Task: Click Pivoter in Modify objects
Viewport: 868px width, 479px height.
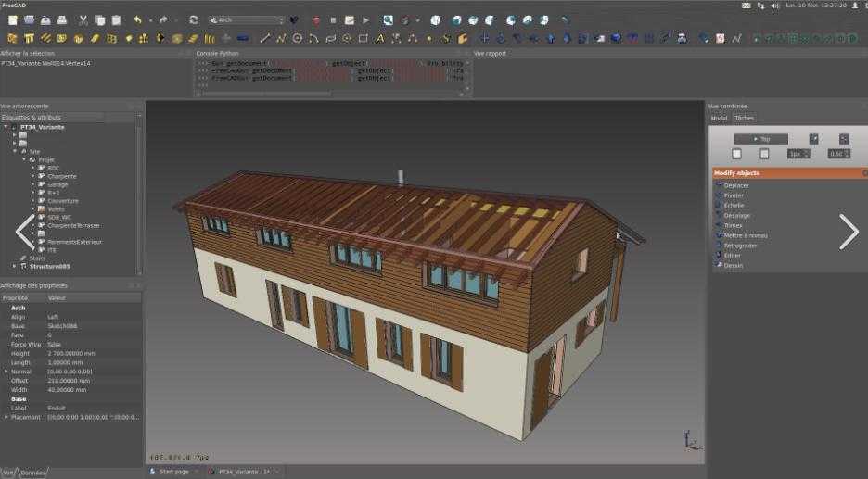Action: pyautogui.click(x=734, y=195)
